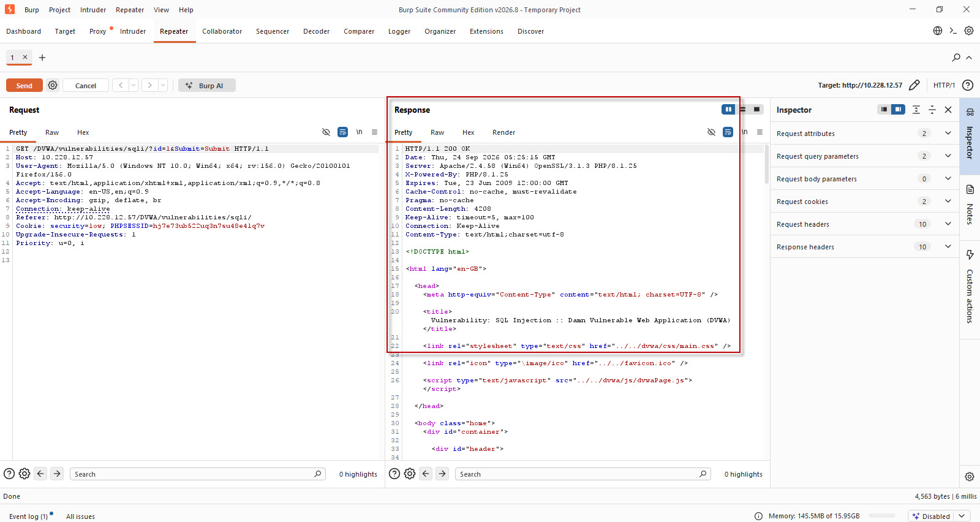Viewport: 980px width, 522px height.
Task: Go back to previous request in history
Action: (121, 85)
